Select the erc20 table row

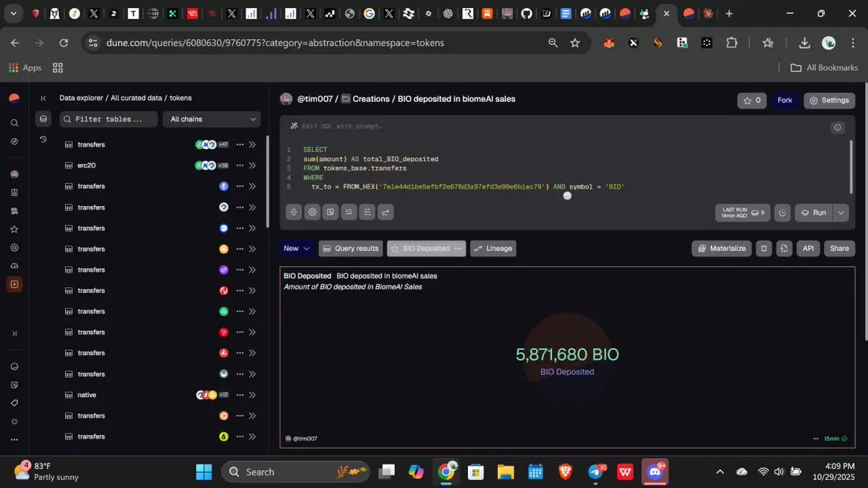tap(159, 166)
